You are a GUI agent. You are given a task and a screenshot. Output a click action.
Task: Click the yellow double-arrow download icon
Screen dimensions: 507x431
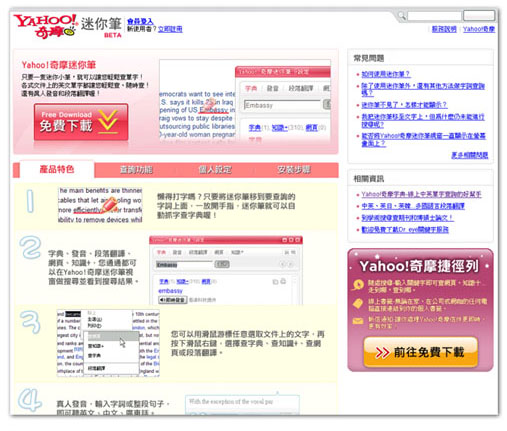coord(108,121)
